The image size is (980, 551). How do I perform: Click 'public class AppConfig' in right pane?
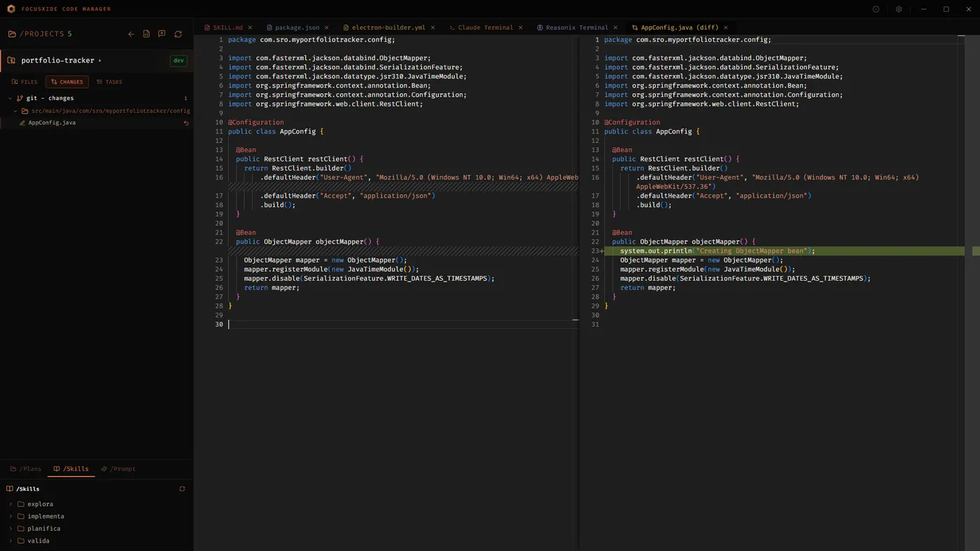[x=647, y=131]
